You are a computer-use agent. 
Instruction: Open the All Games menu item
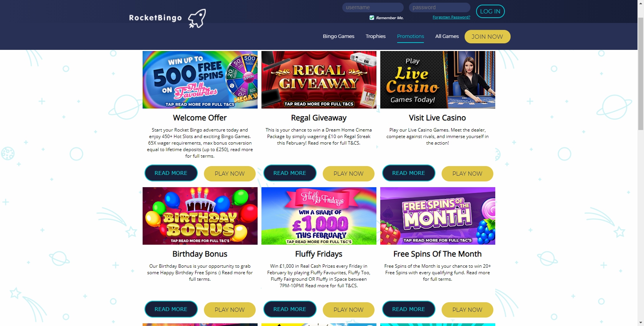[x=447, y=36]
